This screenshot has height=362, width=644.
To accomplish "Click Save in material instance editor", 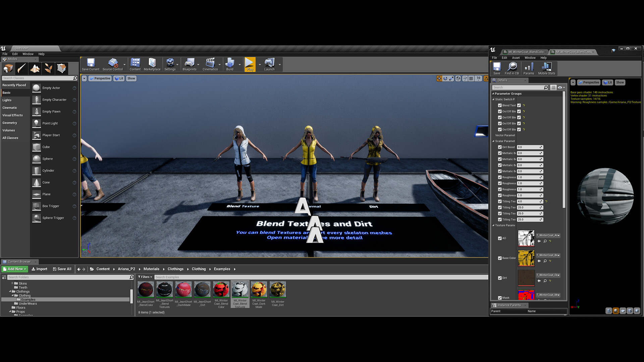I will click(x=497, y=68).
